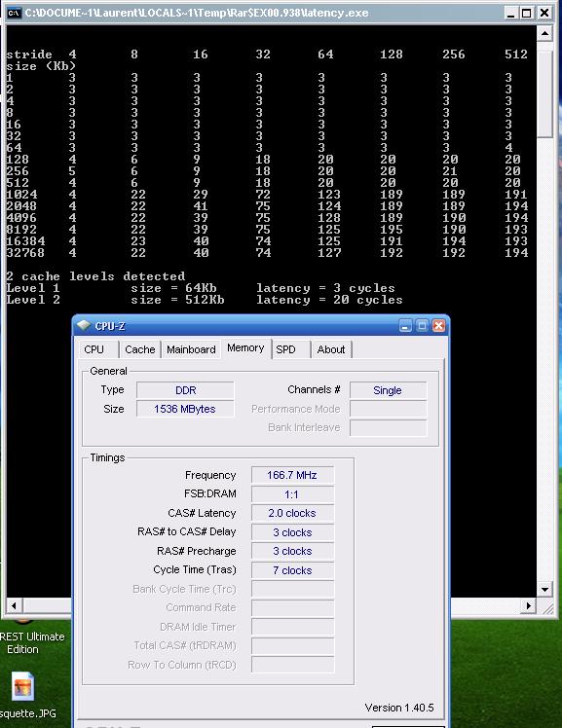Image resolution: width=562 pixels, height=728 pixels.
Task: Click the 'latency = 20 cycles' console text
Action: click(x=329, y=300)
